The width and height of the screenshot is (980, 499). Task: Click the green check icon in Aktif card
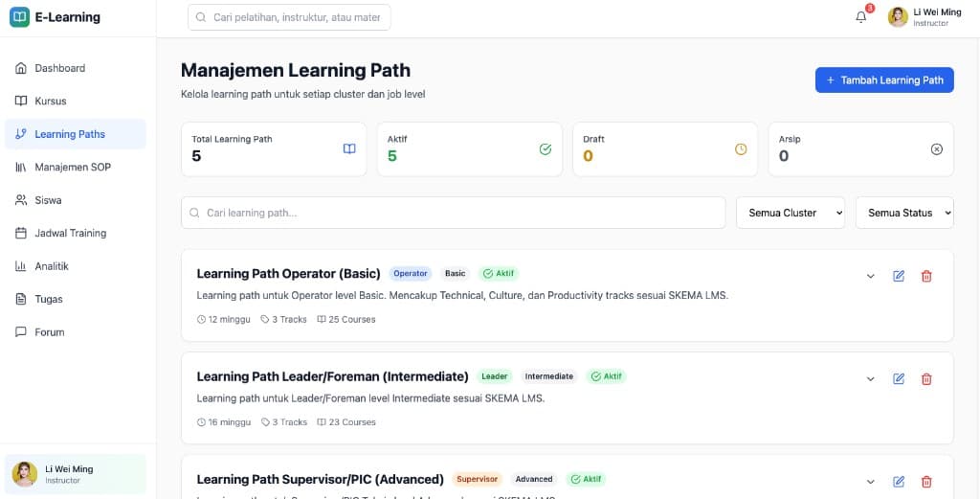(545, 148)
